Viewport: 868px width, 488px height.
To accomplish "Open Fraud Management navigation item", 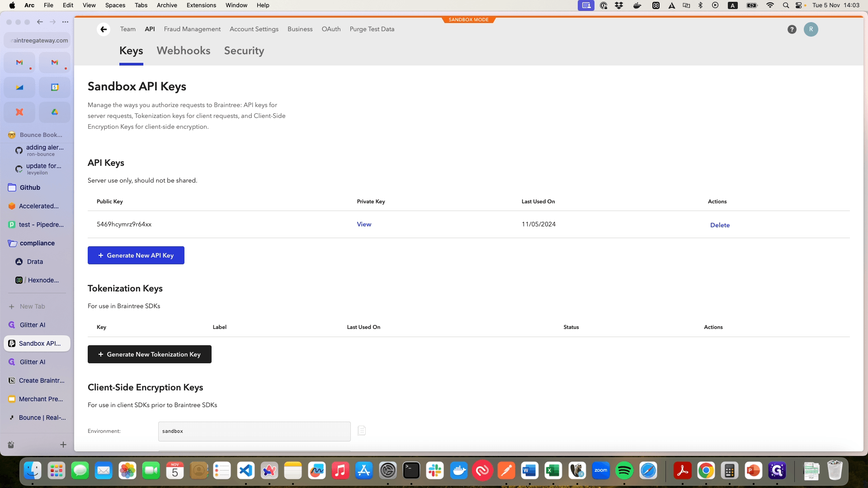I will [x=192, y=29].
